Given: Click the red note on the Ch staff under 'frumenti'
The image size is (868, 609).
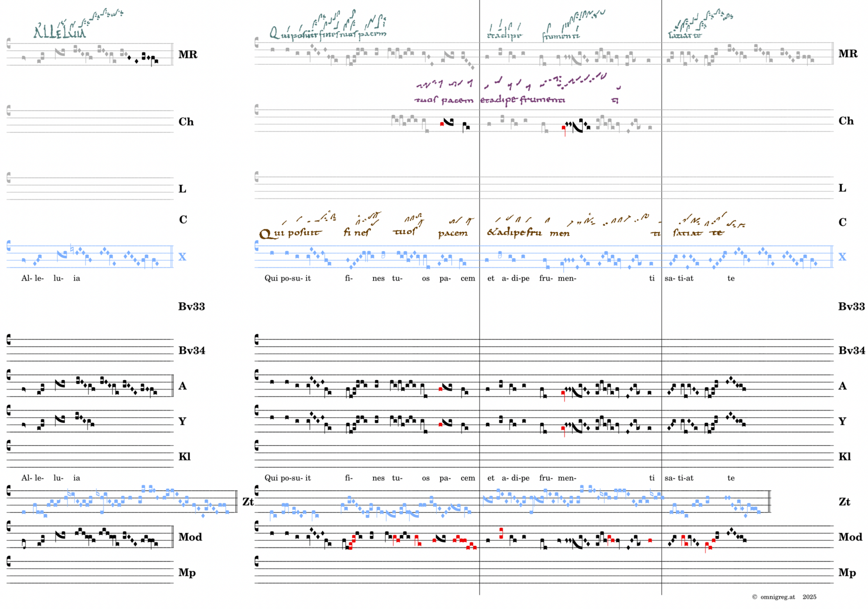Looking at the screenshot, I should click(563, 128).
